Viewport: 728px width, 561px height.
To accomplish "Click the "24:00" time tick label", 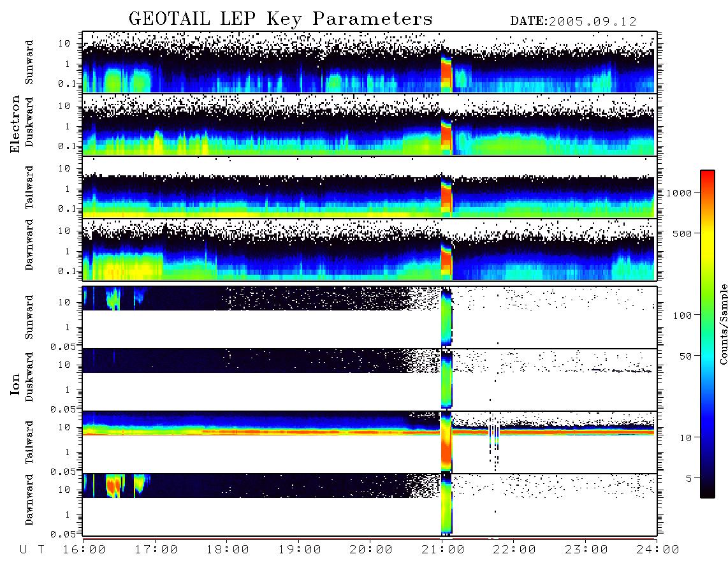I will click(658, 550).
